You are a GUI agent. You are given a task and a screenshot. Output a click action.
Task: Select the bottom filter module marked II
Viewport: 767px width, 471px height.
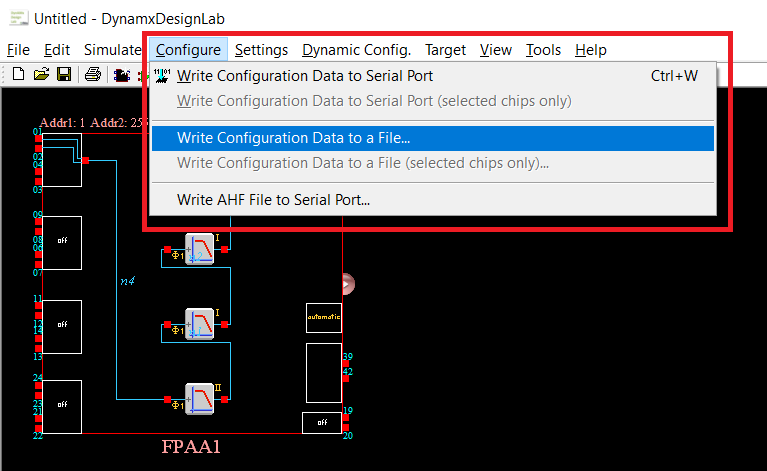(200, 398)
